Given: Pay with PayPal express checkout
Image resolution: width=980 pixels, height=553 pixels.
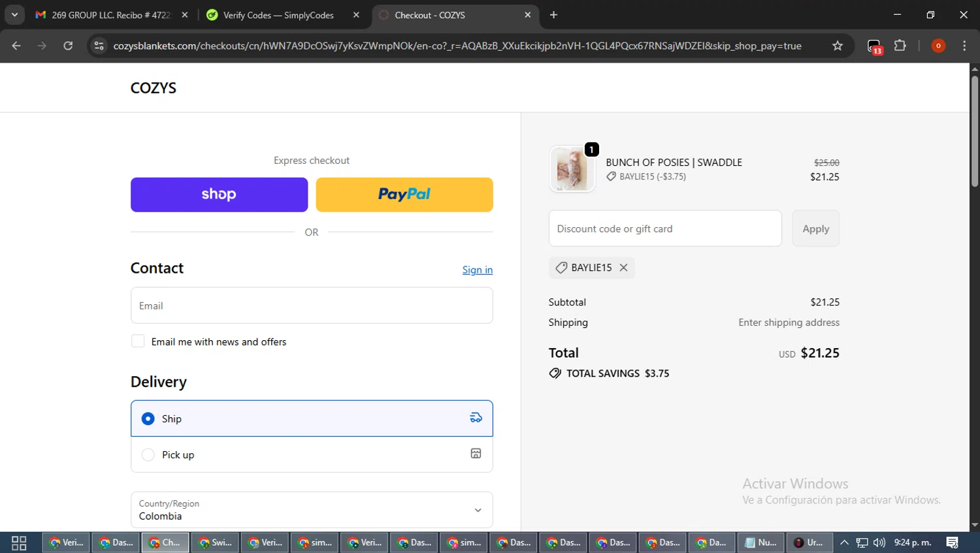Looking at the screenshot, I should (x=404, y=195).
